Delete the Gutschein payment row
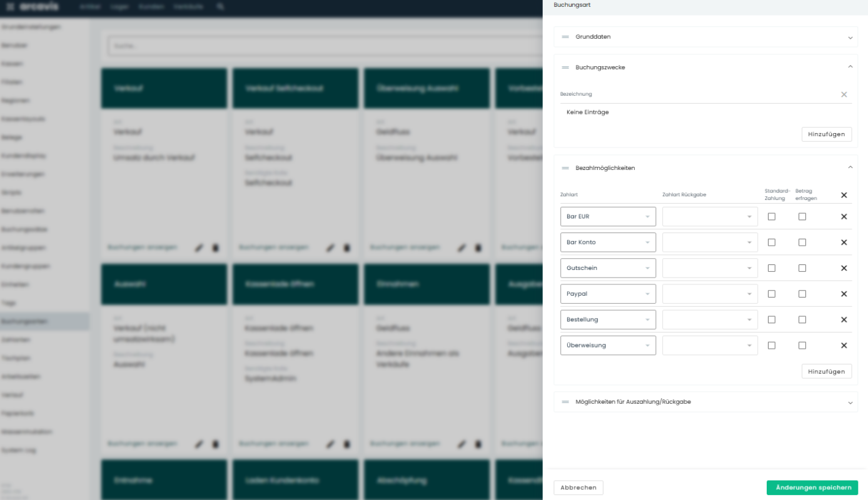Image resolution: width=868 pixels, height=500 pixels. pyautogui.click(x=844, y=268)
